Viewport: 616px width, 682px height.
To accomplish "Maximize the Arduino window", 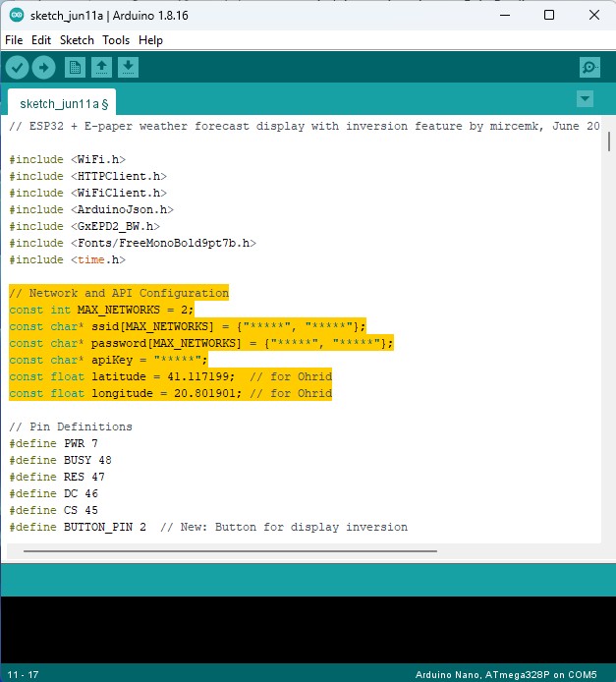I will tap(549, 16).
